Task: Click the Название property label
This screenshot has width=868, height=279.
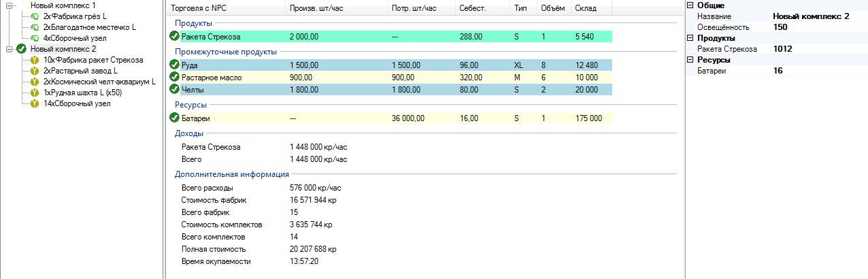Action: tap(714, 16)
